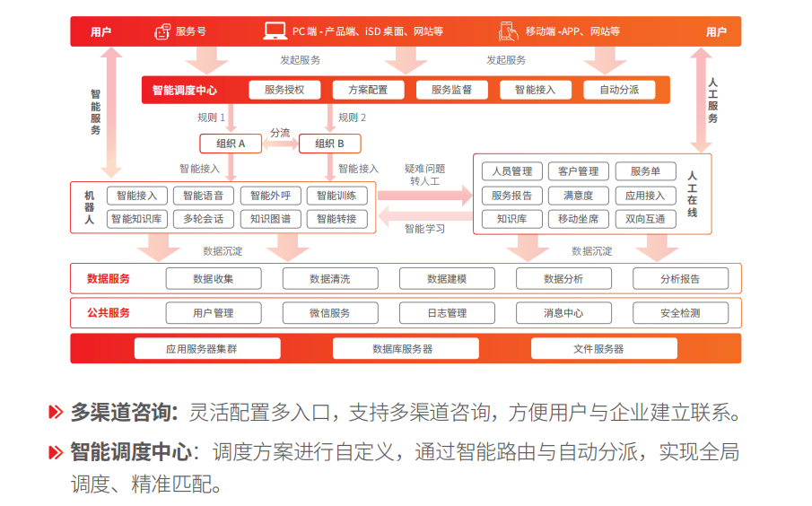Select the 智能语音 box
The height and width of the screenshot is (506, 812).
(204, 196)
